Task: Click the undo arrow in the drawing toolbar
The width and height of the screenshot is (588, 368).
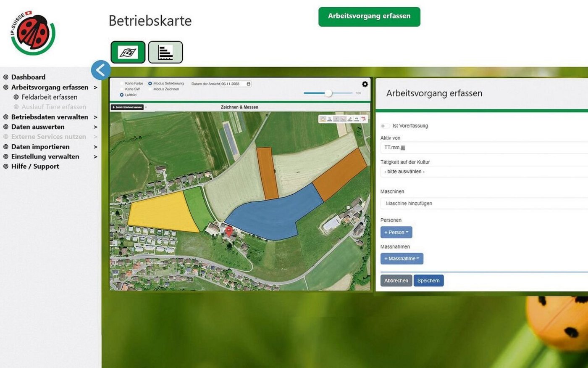Action: coord(357,119)
